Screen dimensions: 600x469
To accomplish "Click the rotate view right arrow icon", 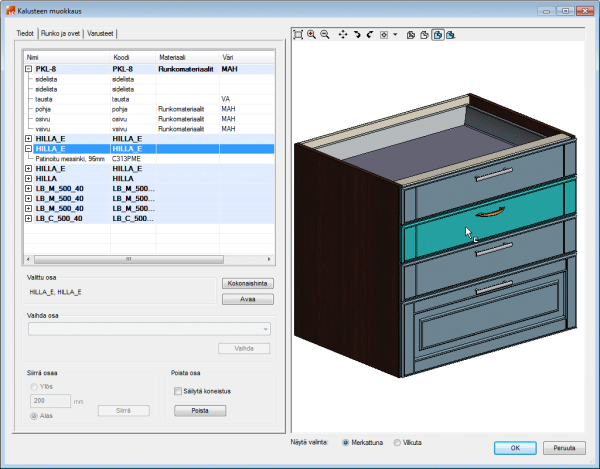I will 357,34.
